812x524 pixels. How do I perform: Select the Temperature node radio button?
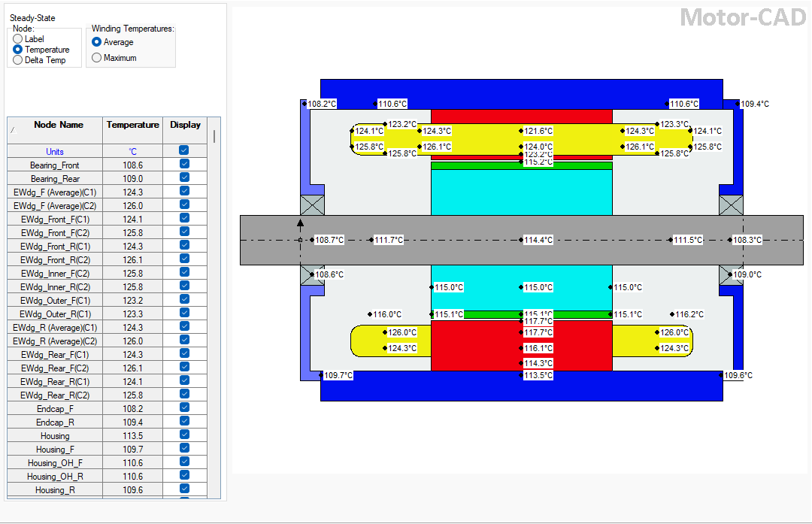[x=17, y=49]
